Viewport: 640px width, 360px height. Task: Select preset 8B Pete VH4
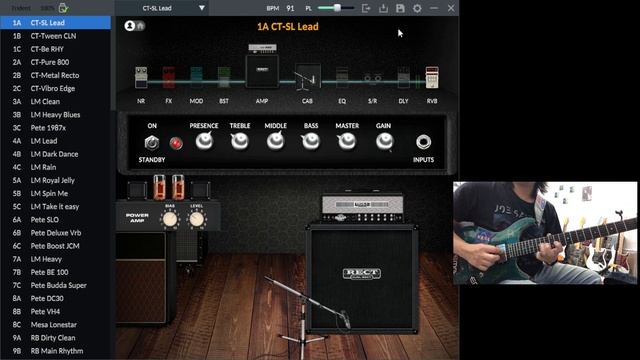pos(56,311)
